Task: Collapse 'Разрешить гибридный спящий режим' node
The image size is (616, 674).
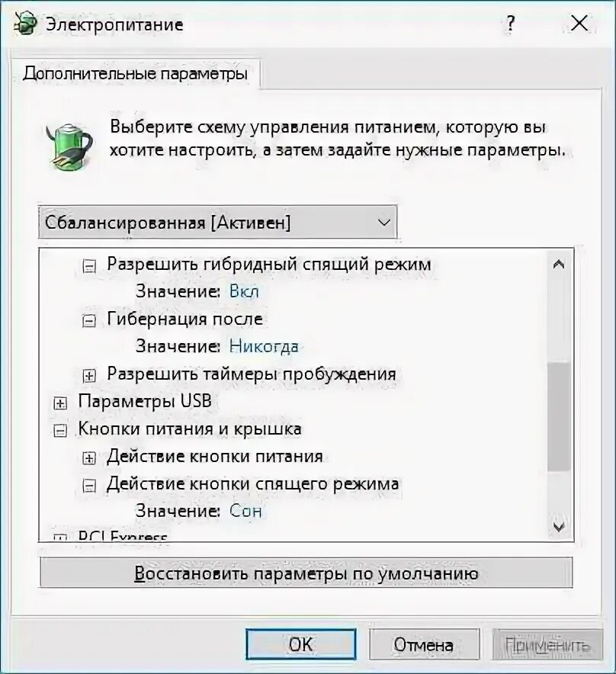Action: (89, 266)
